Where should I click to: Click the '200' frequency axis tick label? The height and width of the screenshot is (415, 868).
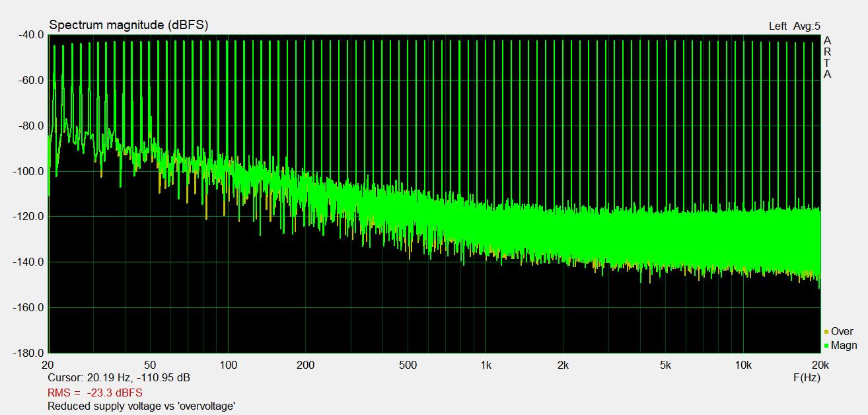tap(305, 365)
